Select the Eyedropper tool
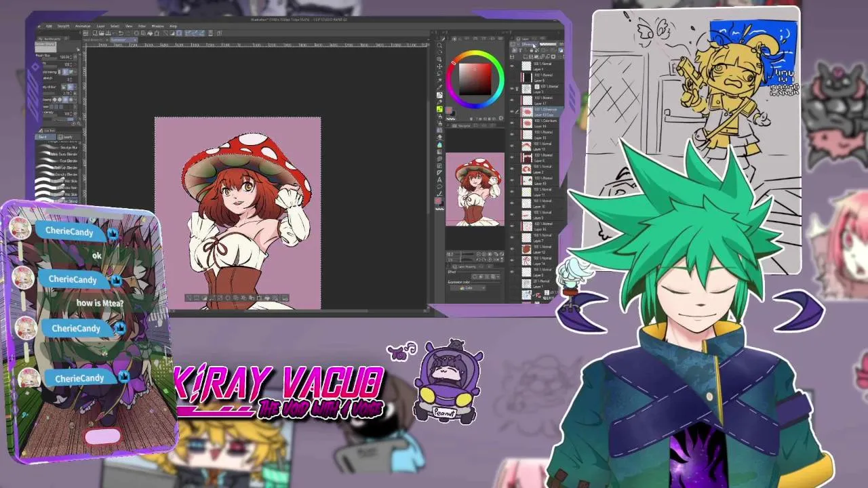This screenshot has height=488, width=868. point(439,87)
